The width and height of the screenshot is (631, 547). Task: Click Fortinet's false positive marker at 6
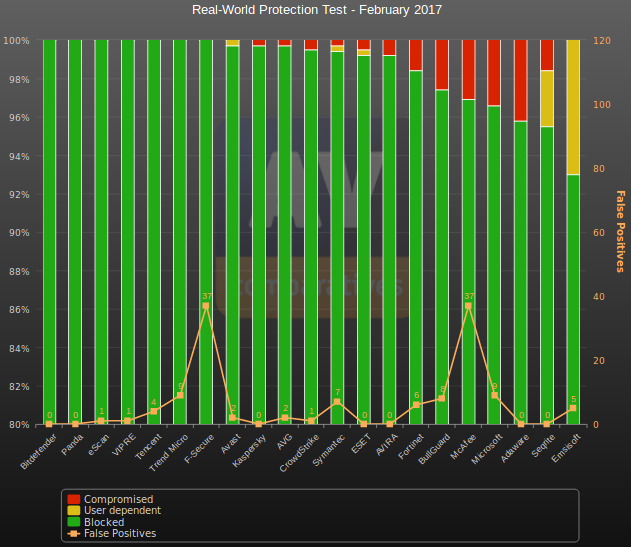416,405
